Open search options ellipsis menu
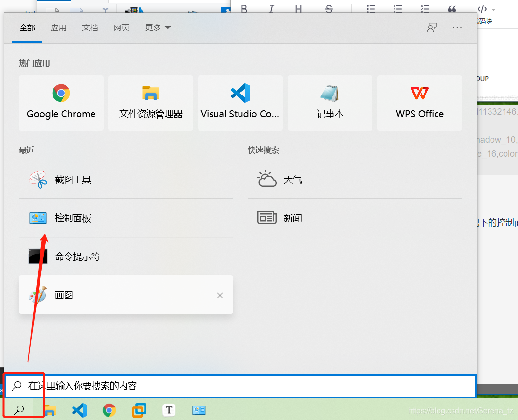Screen dimensions: 518x420 click(x=457, y=28)
